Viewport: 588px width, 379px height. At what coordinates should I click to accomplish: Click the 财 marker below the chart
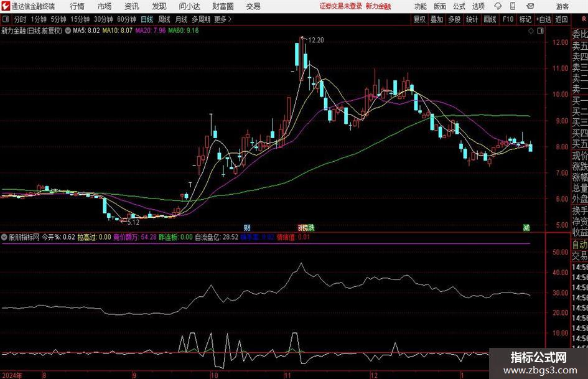tap(247, 227)
